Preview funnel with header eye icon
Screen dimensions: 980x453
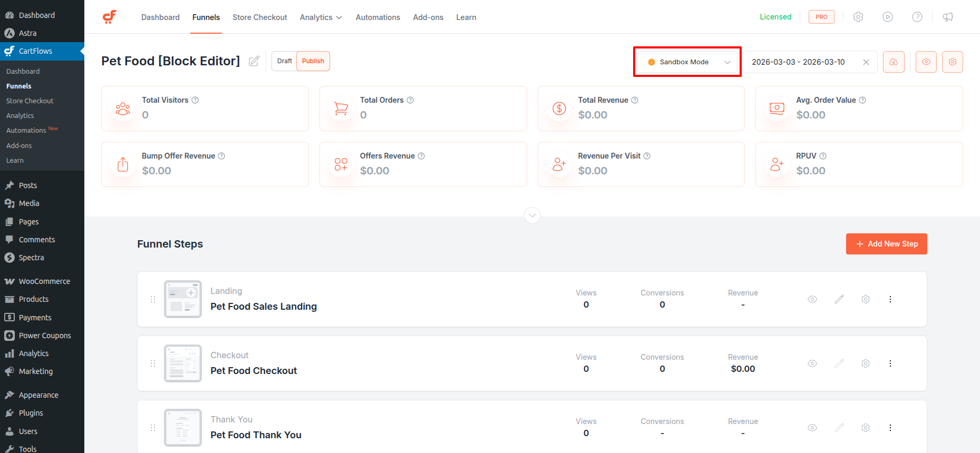click(x=926, y=62)
